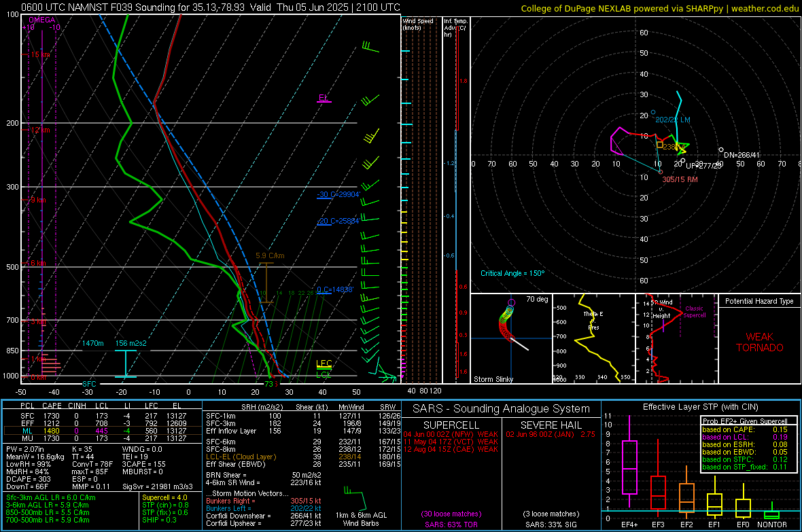Image resolution: width=802 pixels, height=532 pixels.
Task: Select the Sfc-3km AGL LR line
Action: (x=51, y=497)
